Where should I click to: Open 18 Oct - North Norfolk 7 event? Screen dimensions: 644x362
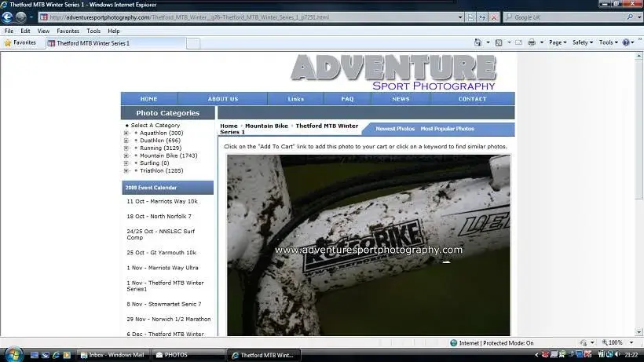(x=159, y=216)
